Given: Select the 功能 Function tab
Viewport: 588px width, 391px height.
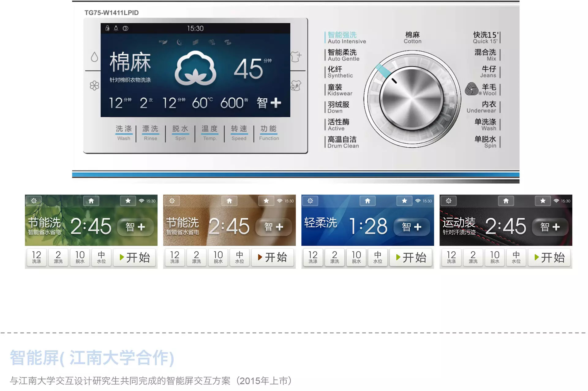Looking at the screenshot, I should (269, 133).
